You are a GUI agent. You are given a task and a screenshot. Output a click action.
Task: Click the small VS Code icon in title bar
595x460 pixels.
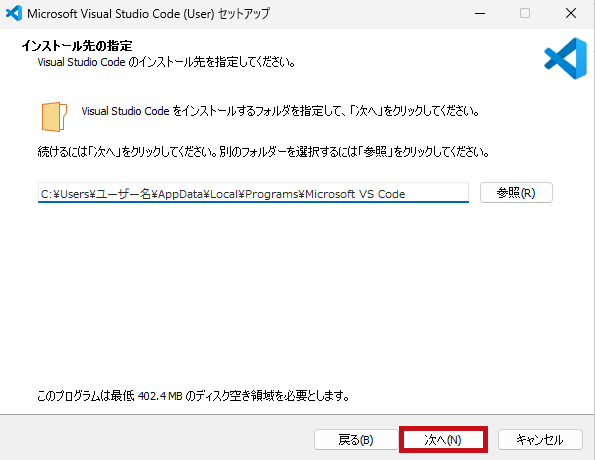[x=14, y=13]
